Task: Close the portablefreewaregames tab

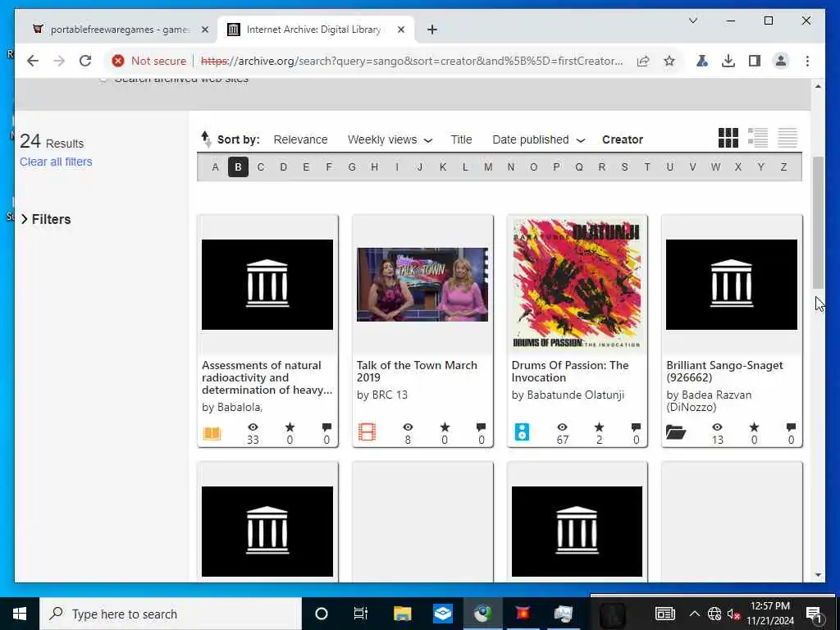Action: coord(204,30)
